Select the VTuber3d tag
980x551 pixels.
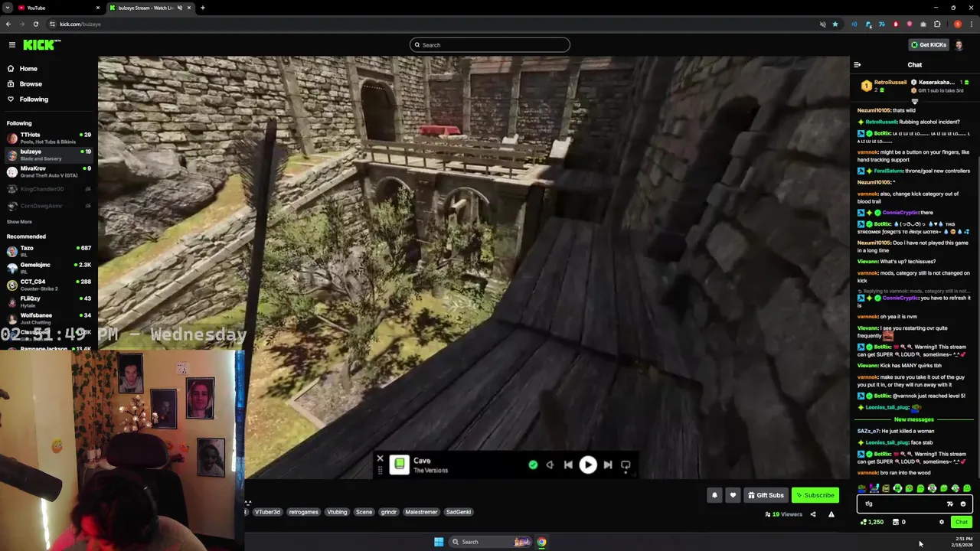tap(267, 512)
